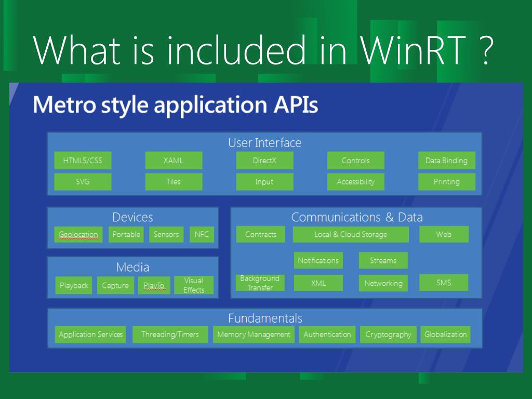
Task: Click the Threading/Timers box
Action: (170, 334)
